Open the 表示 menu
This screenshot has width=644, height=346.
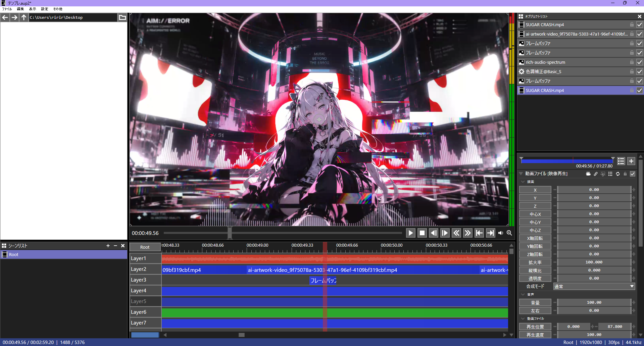(x=33, y=9)
